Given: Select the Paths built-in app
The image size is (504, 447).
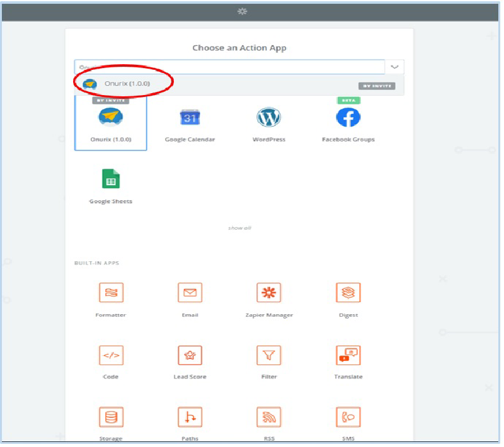Looking at the screenshot, I should coord(190,424).
